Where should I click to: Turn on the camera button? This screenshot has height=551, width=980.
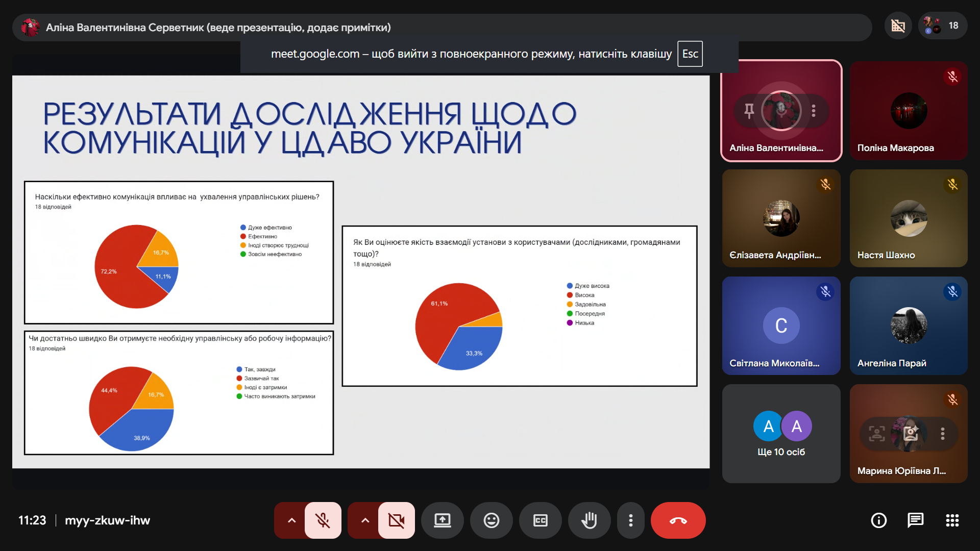396,520
